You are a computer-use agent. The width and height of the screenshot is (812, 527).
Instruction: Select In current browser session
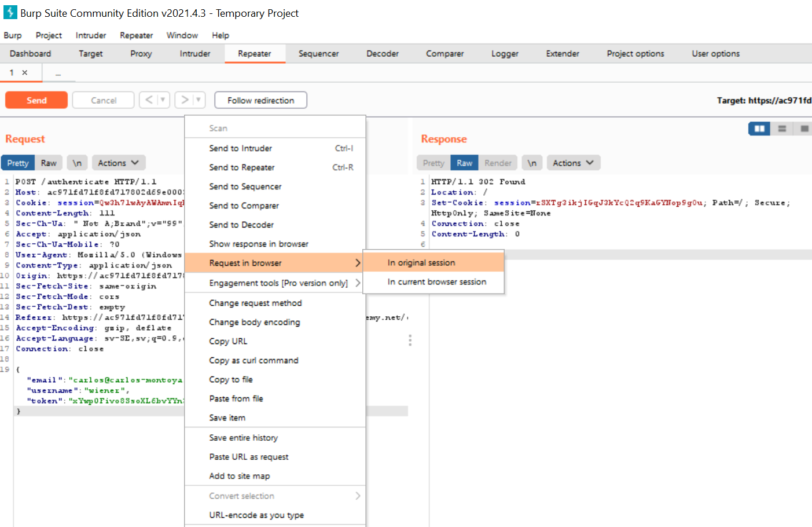click(x=433, y=281)
